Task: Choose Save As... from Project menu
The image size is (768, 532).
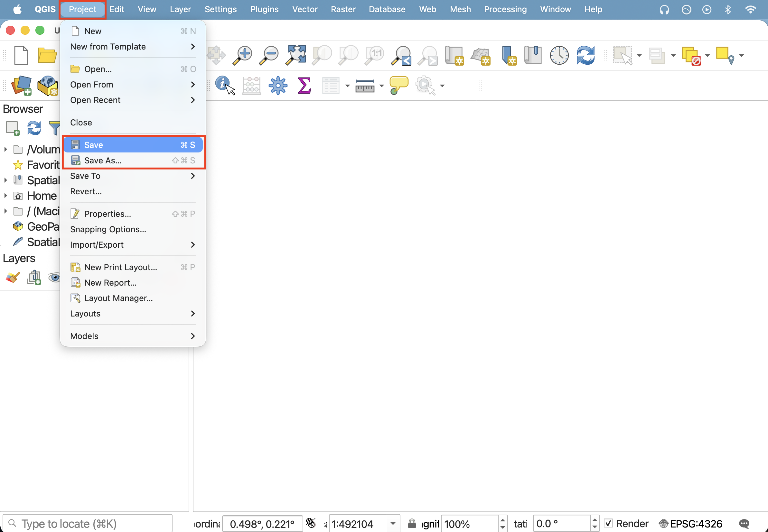Action: click(132, 160)
